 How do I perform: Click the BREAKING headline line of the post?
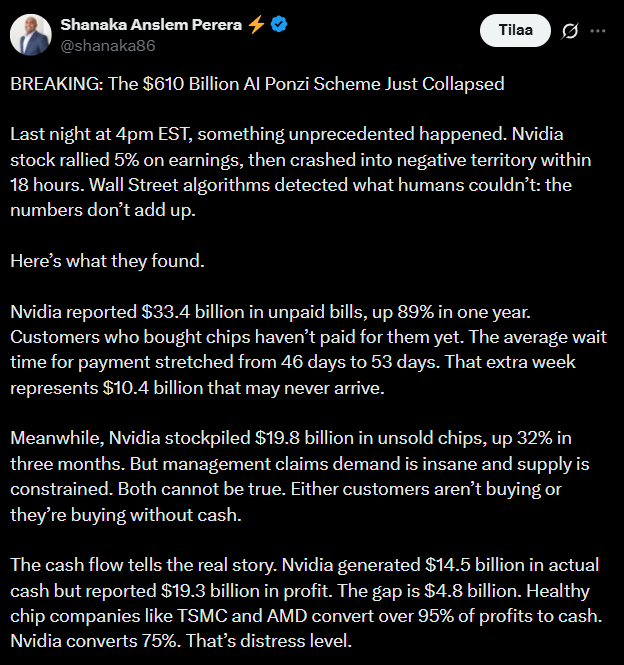257,84
